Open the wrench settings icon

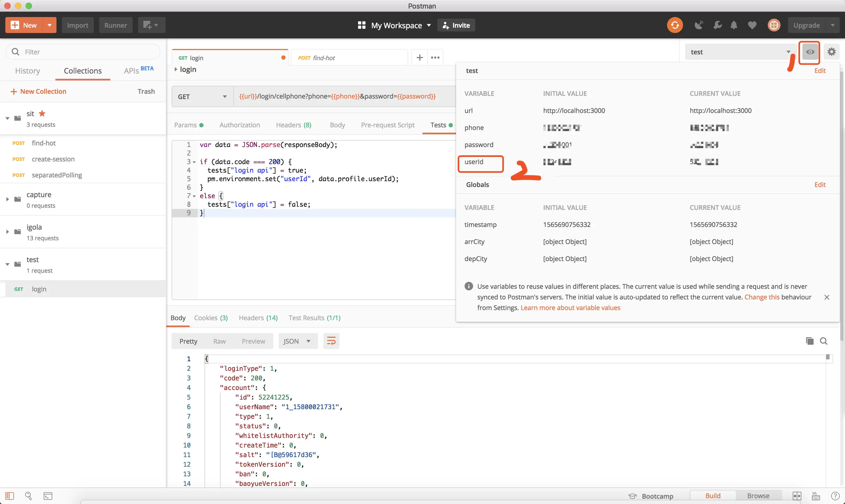coord(717,25)
